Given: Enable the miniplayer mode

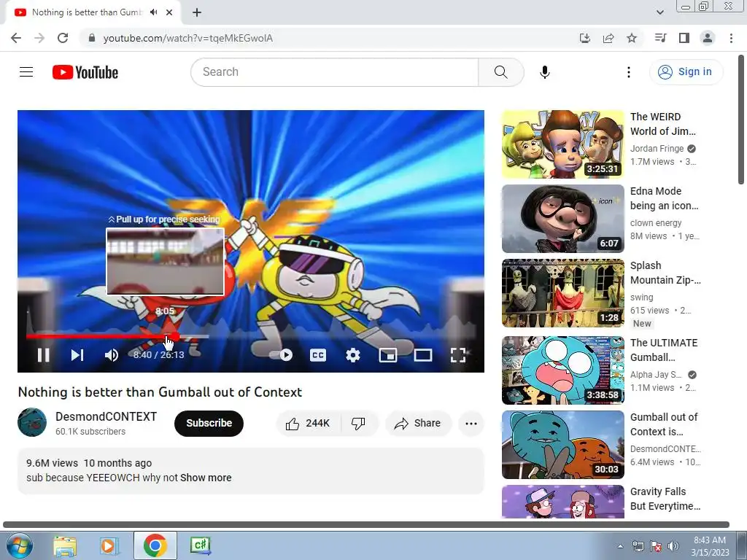Looking at the screenshot, I should (x=388, y=355).
